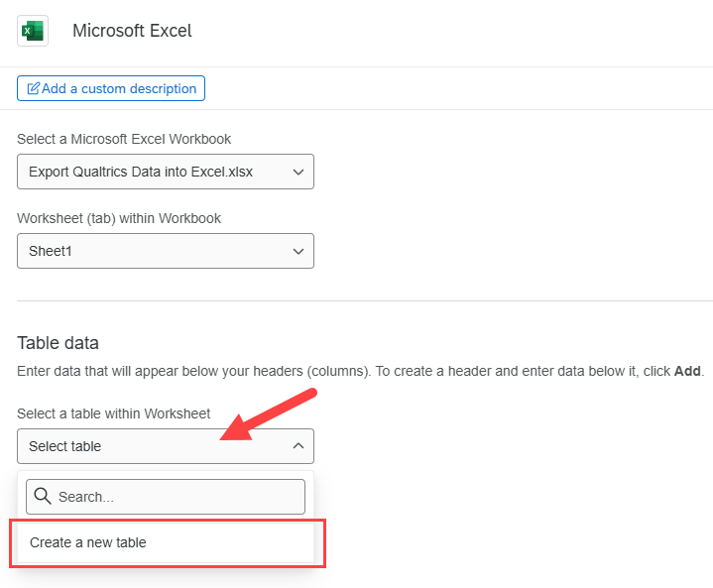Click the magnifier icon in Search box
Viewport: 713px width, 588px height.
[x=43, y=496]
